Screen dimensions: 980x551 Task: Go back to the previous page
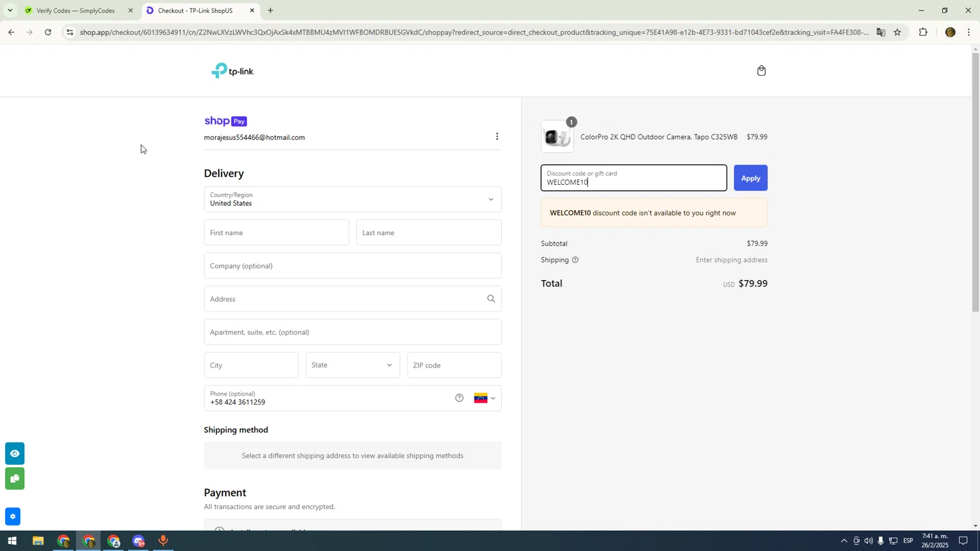point(11,32)
